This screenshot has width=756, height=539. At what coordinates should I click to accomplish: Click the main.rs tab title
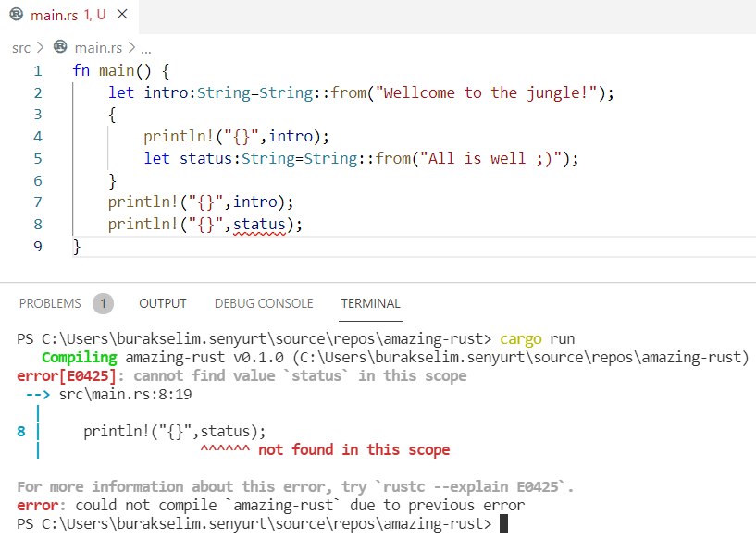(x=54, y=16)
